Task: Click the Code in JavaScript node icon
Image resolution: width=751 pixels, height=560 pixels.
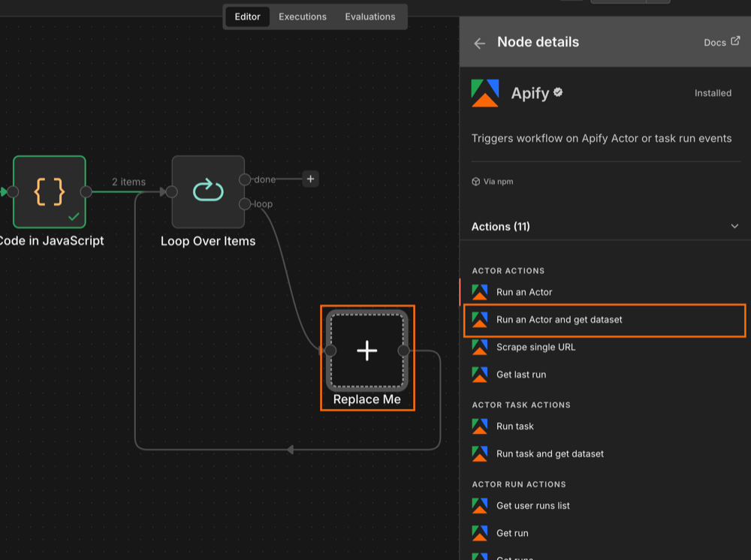Action: click(49, 191)
